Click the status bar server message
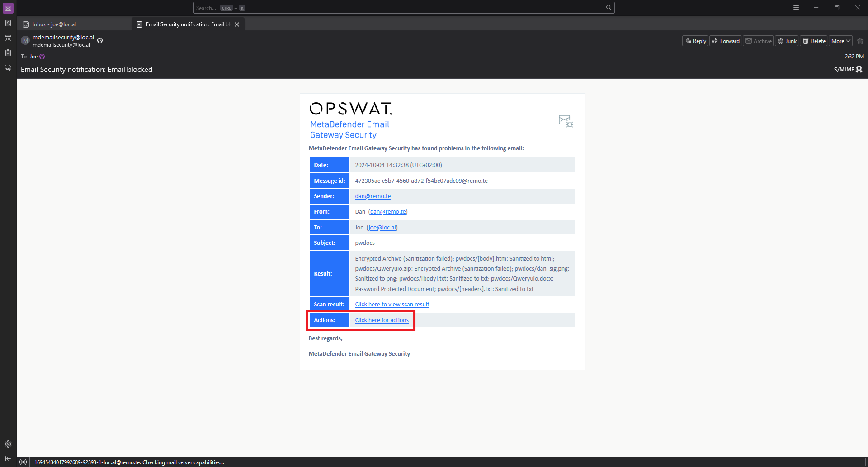This screenshot has width=868, height=467. click(129, 462)
